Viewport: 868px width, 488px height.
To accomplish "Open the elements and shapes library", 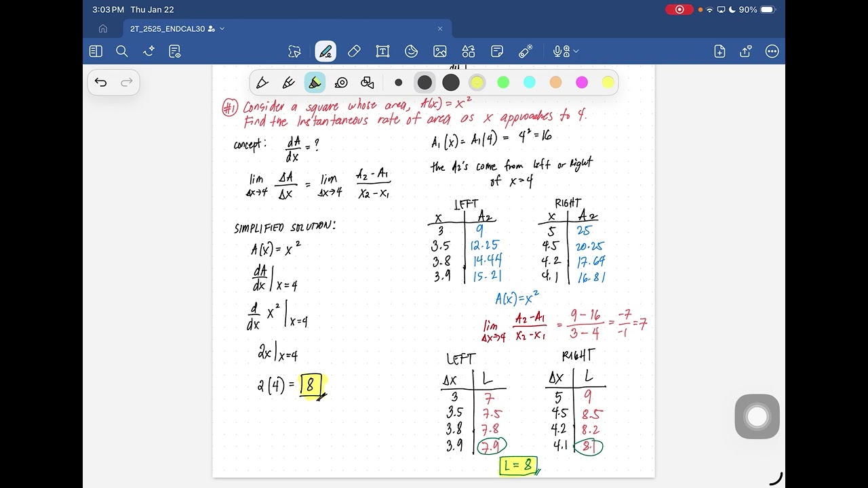I will (469, 52).
